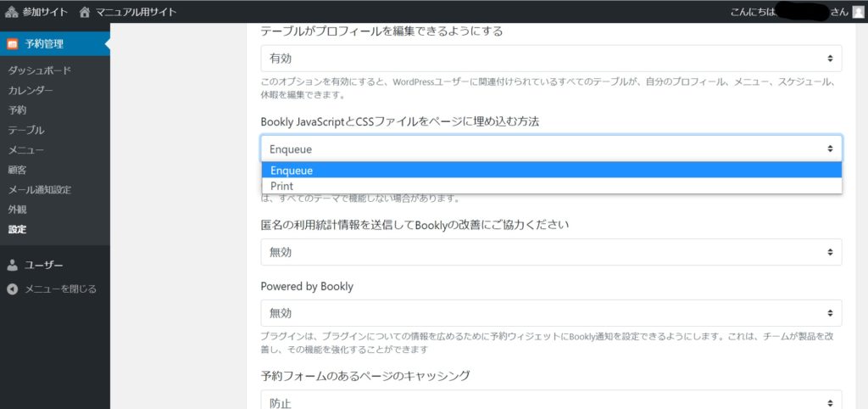Viewport: 868px width, 409px height.
Task: Choose Print option in dropdown list
Action: [x=551, y=185]
